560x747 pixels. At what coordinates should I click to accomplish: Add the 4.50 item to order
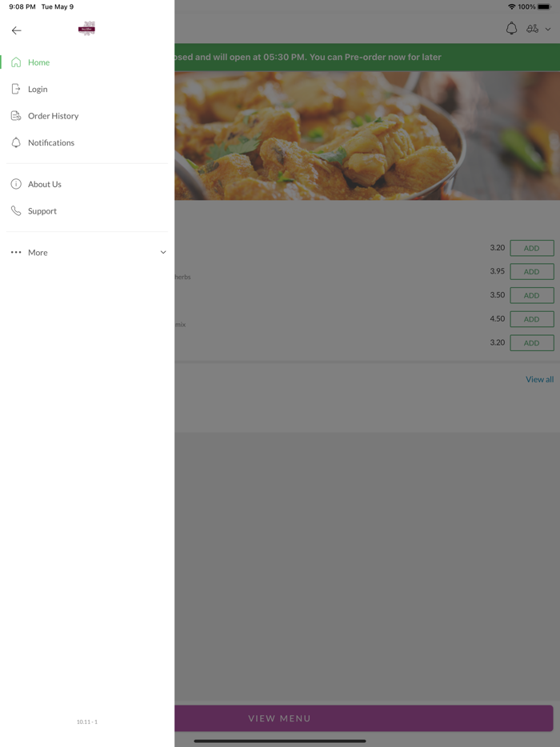pyautogui.click(x=532, y=319)
